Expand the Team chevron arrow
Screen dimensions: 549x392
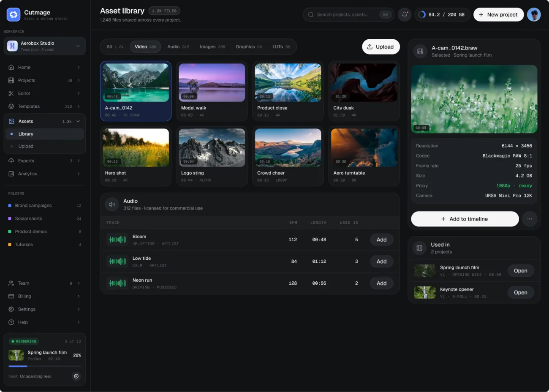[79, 283]
